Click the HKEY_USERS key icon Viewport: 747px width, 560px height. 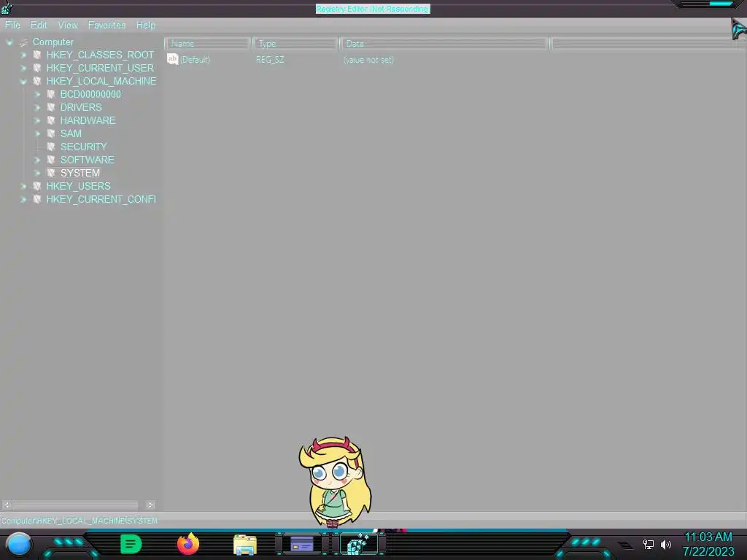pyautogui.click(x=36, y=186)
